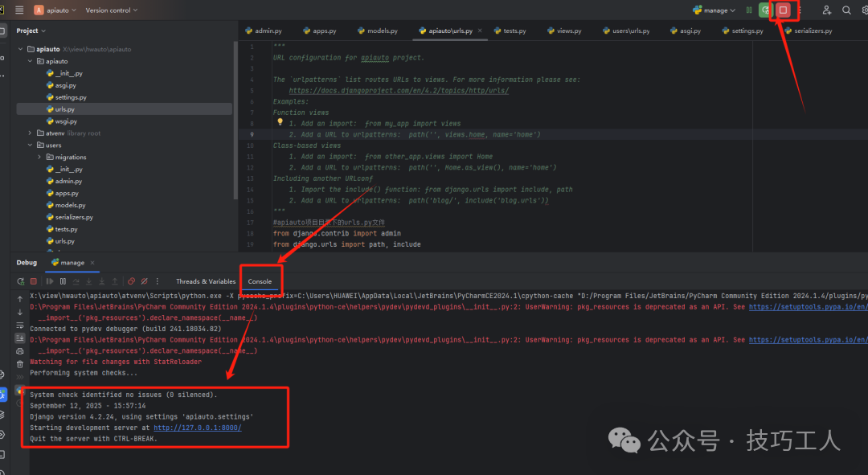Image resolution: width=868 pixels, height=475 pixels.
Task: Rerun the manage debug configuration
Action: tap(20, 281)
